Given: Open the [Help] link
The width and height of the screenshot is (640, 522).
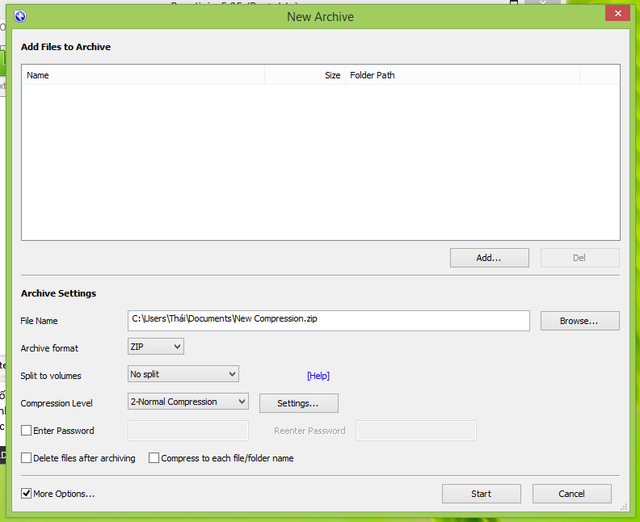Looking at the screenshot, I should 318,376.
